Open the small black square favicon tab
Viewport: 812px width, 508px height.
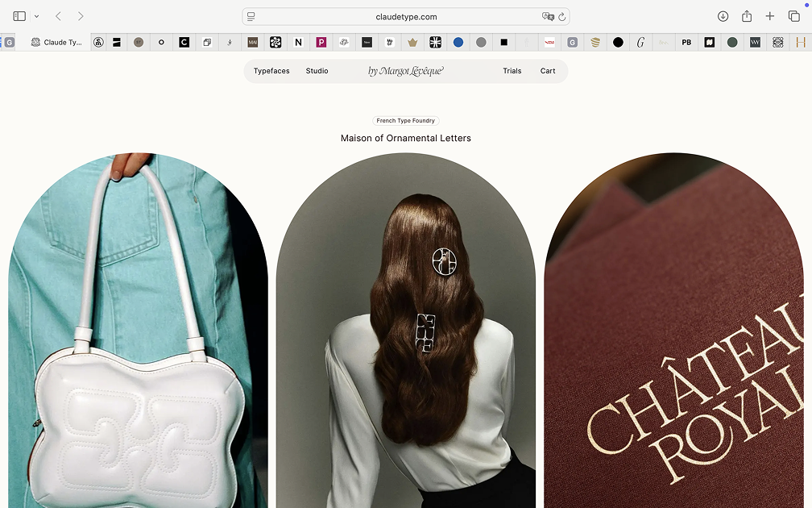pos(504,43)
